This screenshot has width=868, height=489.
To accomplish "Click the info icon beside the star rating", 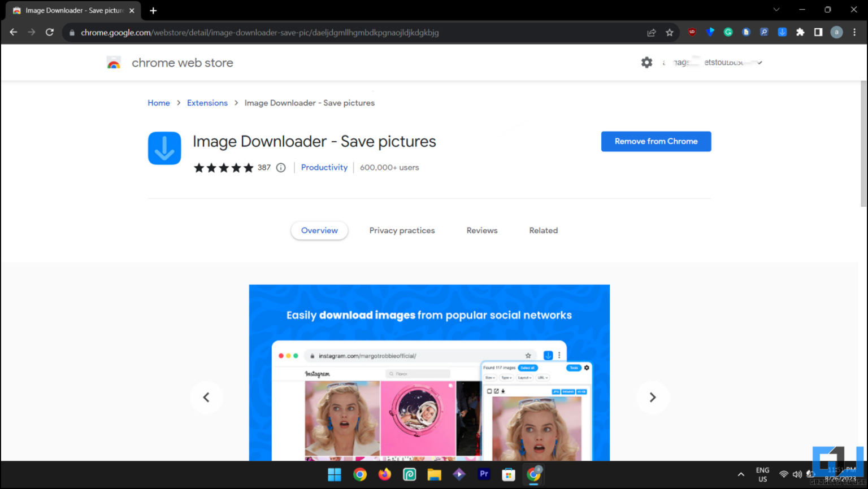I will tap(281, 167).
